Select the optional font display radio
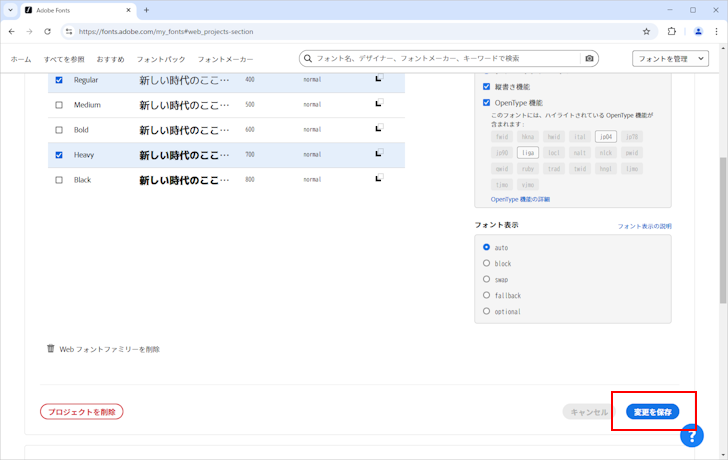Image resolution: width=728 pixels, height=460 pixels. pos(487,311)
